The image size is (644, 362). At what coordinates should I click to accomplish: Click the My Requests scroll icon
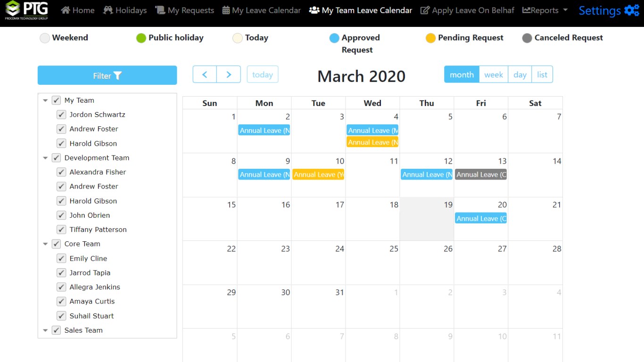[x=160, y=10]
